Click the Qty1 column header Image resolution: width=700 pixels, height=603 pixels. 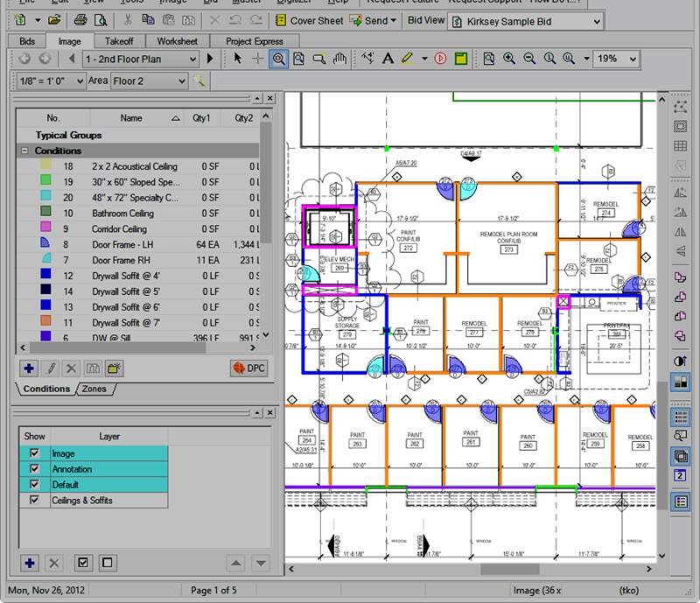(x=201, y=118)
